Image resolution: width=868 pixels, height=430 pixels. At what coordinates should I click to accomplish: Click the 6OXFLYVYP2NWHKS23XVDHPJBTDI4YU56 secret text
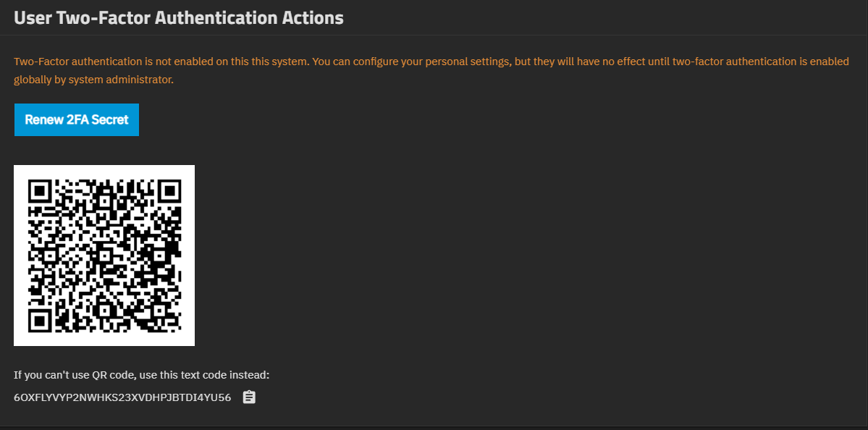122,397
